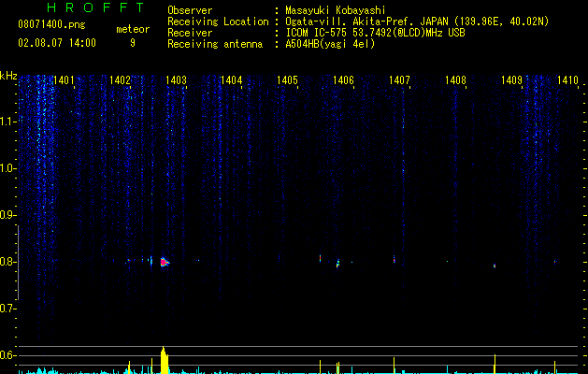Click the 0.7 frequency axis label
588x374 pixels.
pyautogui.click(x=7, y=309)
